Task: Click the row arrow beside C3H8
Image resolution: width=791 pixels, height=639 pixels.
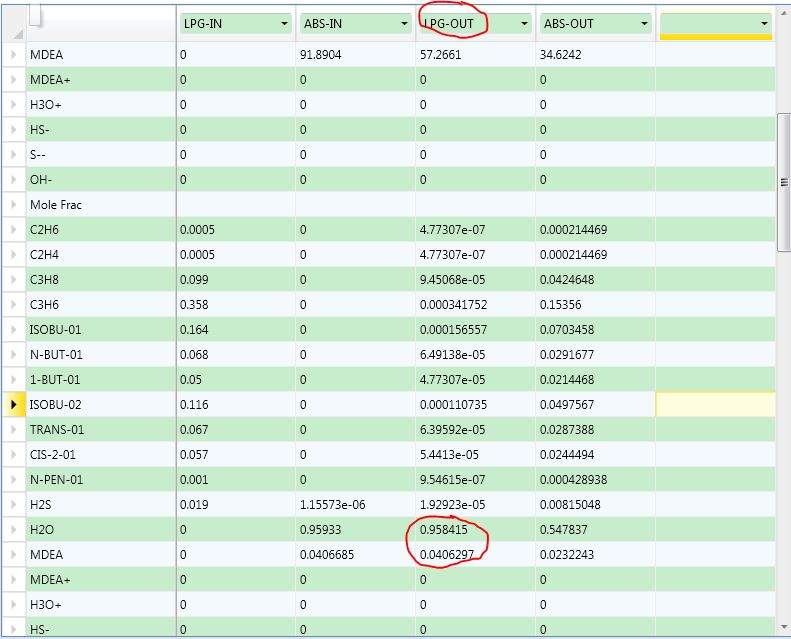Action: (x=14, y=279)
